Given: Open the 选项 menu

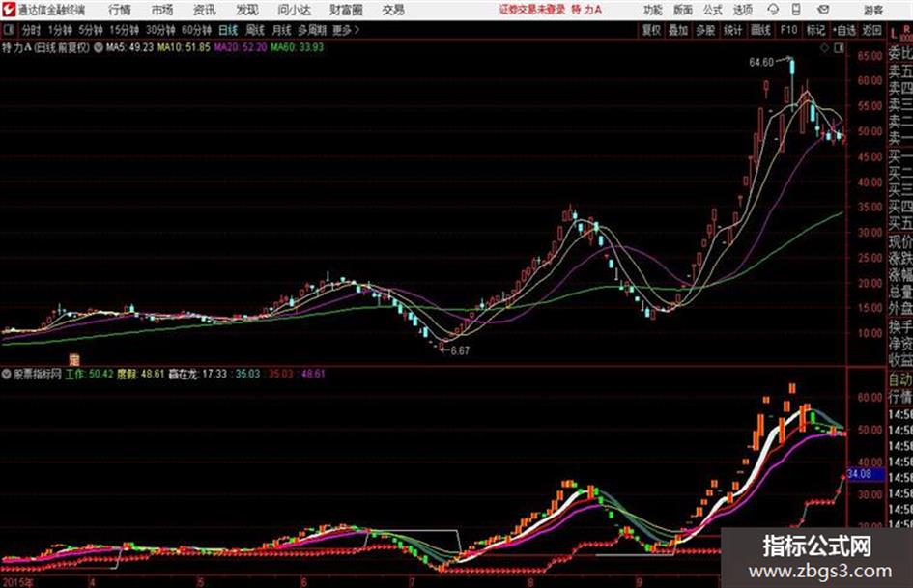Looking at the screenshot, I should 742,10.
